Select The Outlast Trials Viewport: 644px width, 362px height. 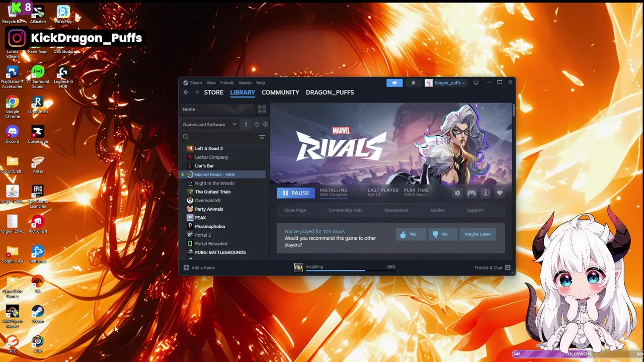[x=223, y=192]
